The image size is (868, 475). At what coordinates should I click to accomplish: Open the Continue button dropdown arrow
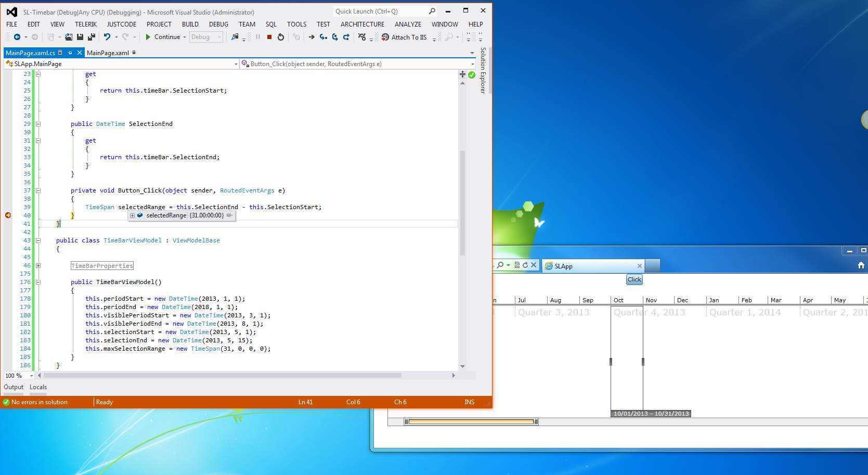185,37
